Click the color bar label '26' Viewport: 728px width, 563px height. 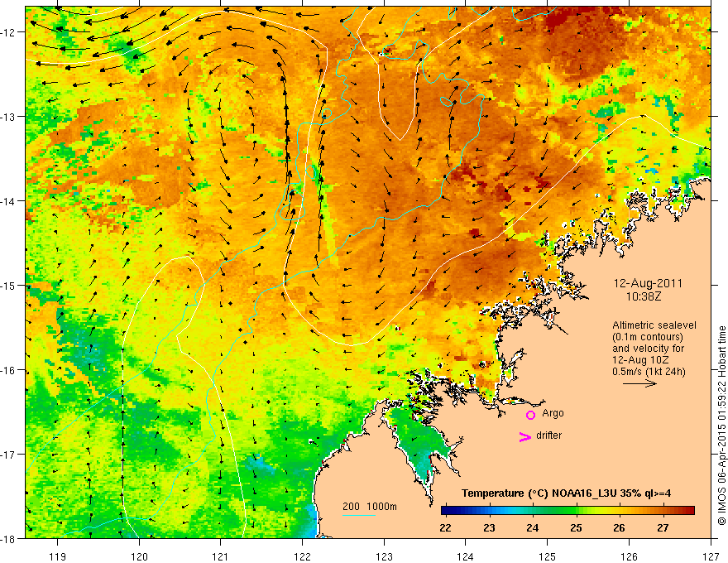(x=619, y=528)
